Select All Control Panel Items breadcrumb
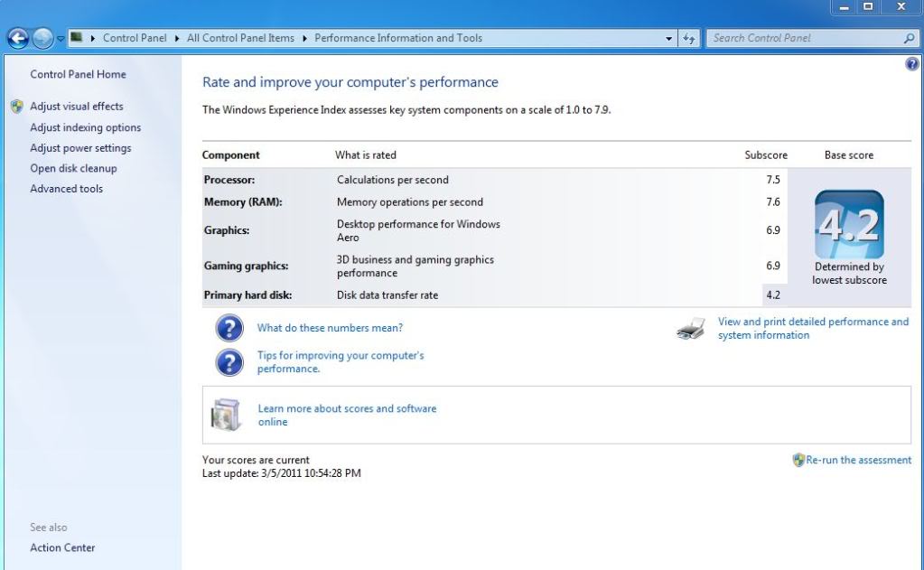Screen dimensions: 924x570 (240, 38)
